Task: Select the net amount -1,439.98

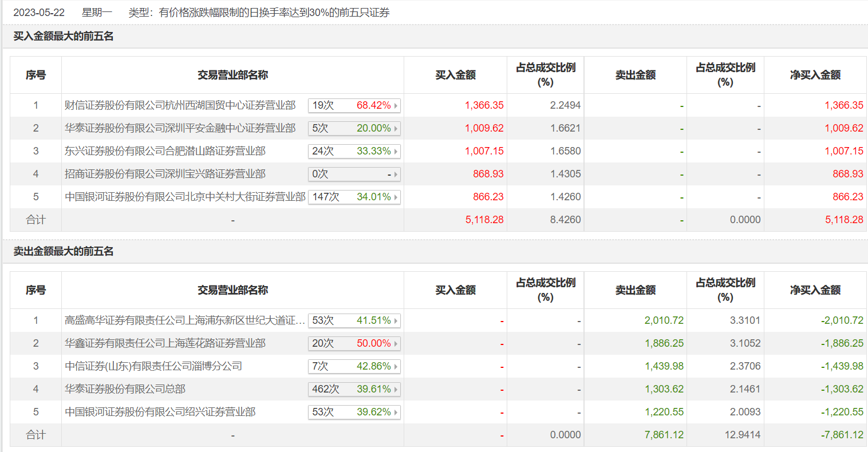Action: tap(842, 366)
